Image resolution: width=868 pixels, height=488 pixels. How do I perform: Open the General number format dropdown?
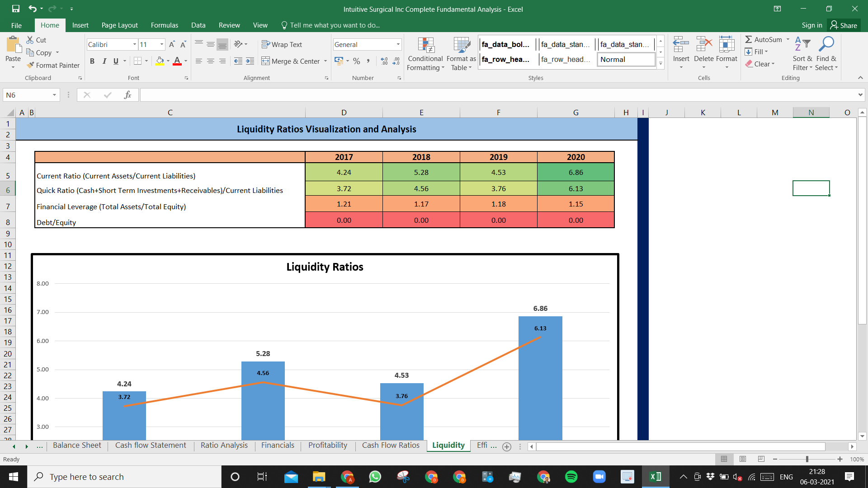(x=398, y=44)
